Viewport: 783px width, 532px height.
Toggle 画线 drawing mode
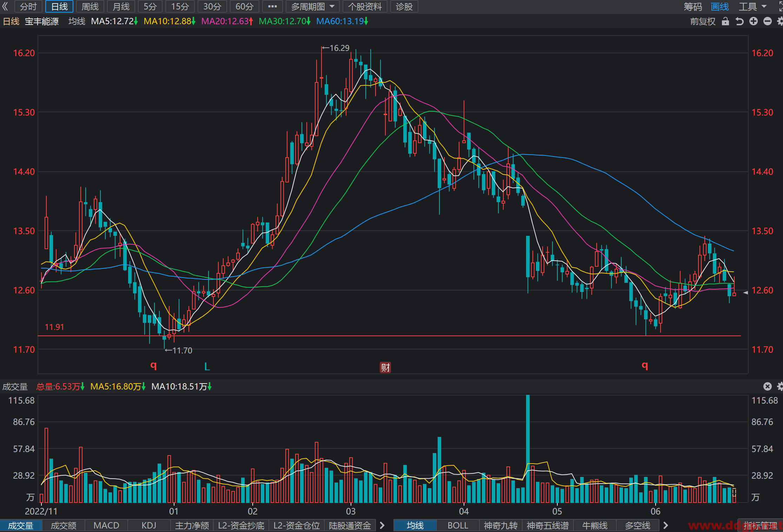pyautogui.click(x=719, y=7)
